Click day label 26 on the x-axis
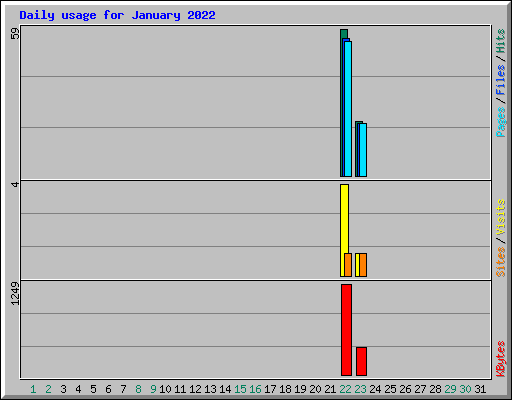The image size is (512, 400). (x=405, y=389)
